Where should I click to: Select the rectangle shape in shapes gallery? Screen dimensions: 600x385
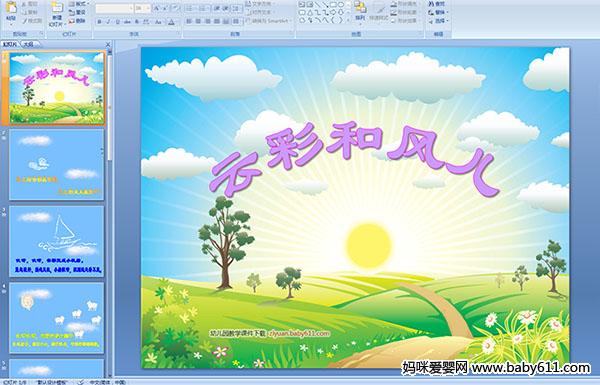tap(333, 4)
